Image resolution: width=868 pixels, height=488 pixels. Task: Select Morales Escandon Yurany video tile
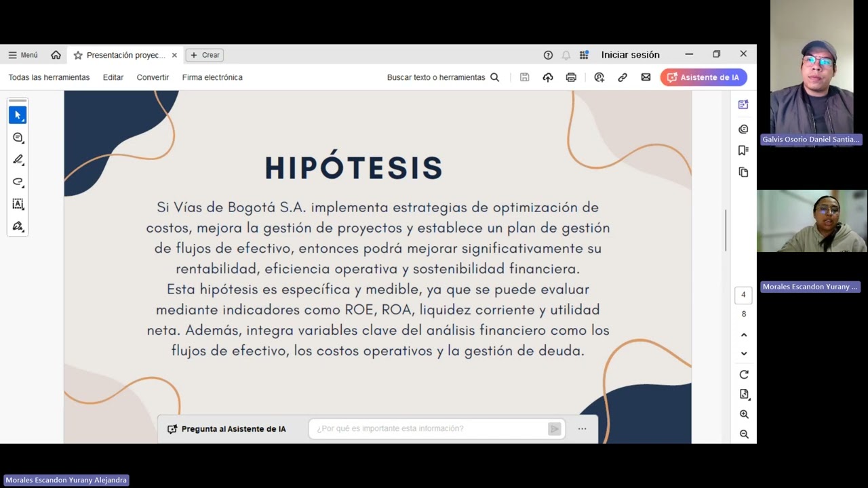click(x=812, y=221)
